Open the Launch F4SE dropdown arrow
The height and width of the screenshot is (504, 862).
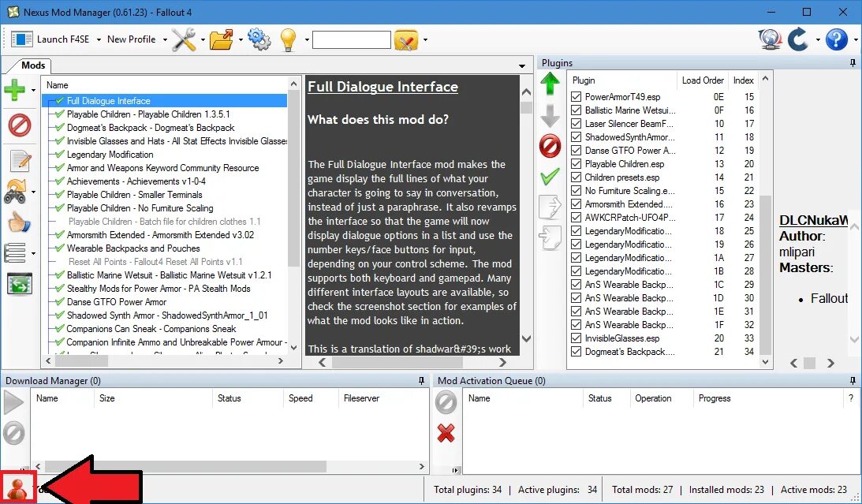(99, 39)
